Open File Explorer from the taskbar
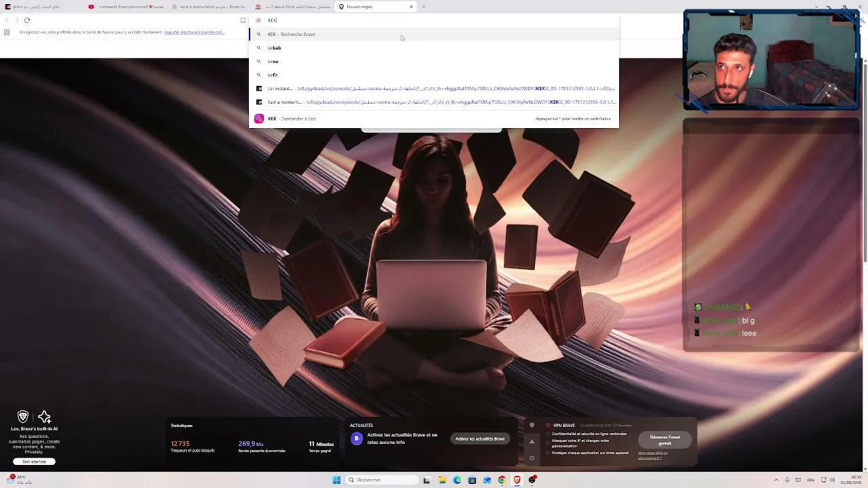Screen dimensions: 868x488 pos(442,480)
